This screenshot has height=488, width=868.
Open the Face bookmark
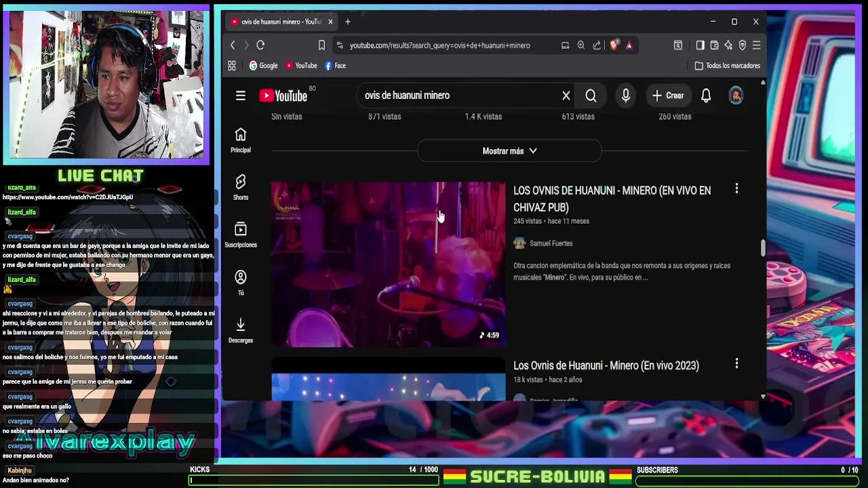click(336, 66)
